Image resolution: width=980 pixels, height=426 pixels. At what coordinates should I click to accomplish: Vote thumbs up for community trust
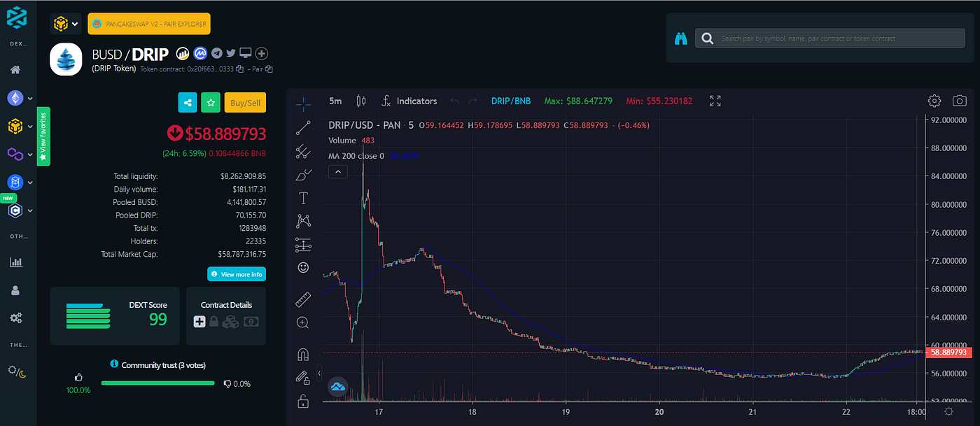78,378
